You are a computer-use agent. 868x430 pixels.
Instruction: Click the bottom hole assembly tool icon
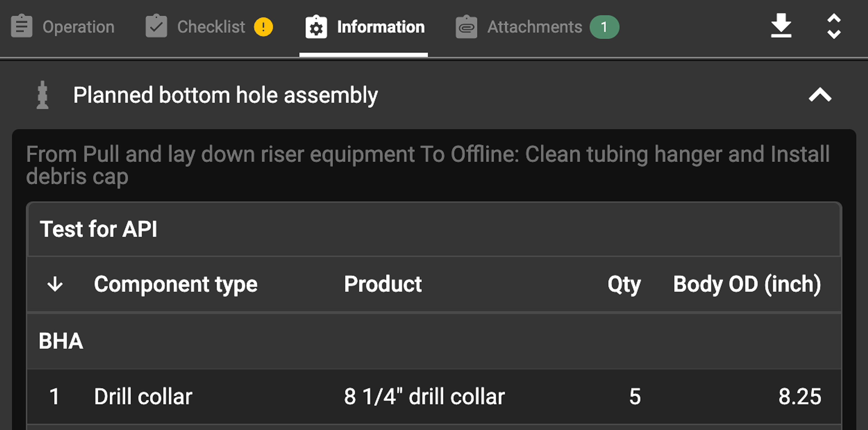43,95
